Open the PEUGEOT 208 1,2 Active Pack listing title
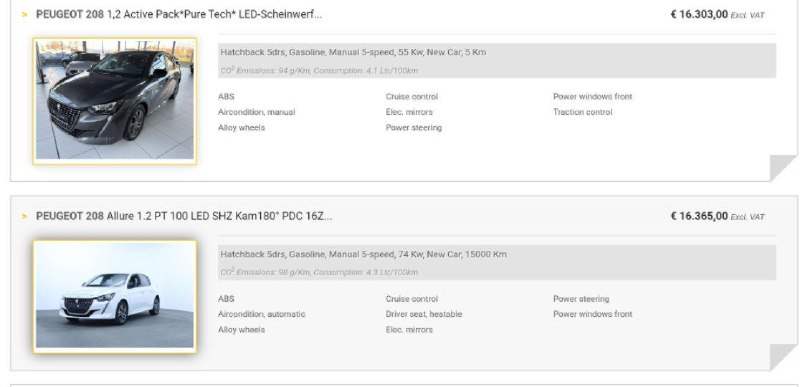The width and height of the screenshot is (800, 387). coord(179,14)
